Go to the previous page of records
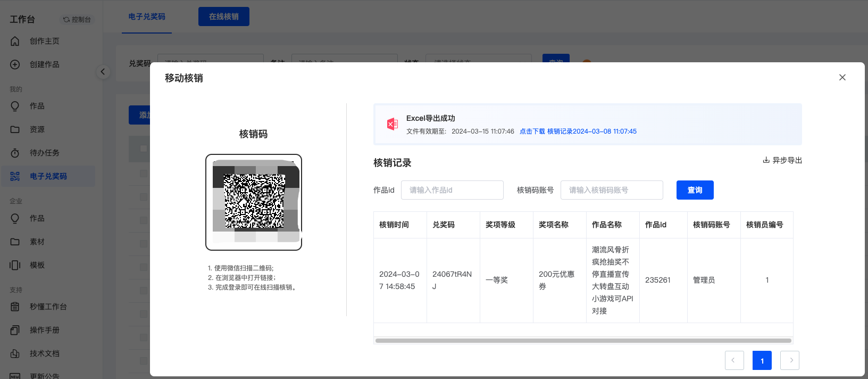Screen dimensions: 868x379 (x=735, y=360)
